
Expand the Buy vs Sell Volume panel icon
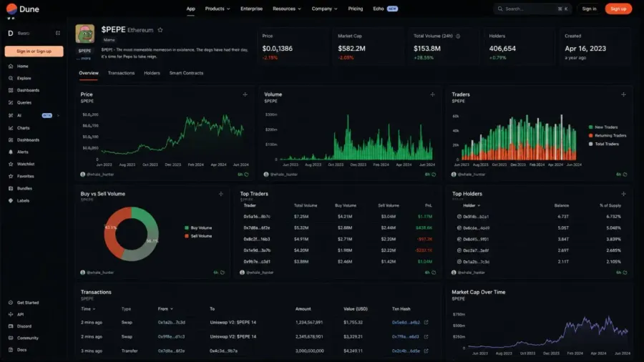tap(221, 194)
